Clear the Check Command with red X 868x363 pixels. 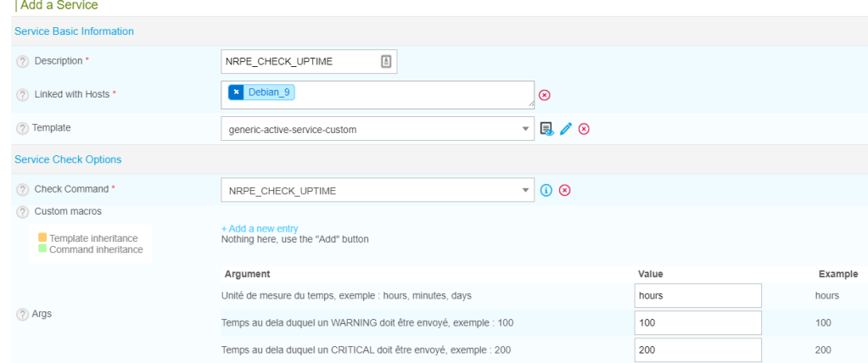click(564, 190)
